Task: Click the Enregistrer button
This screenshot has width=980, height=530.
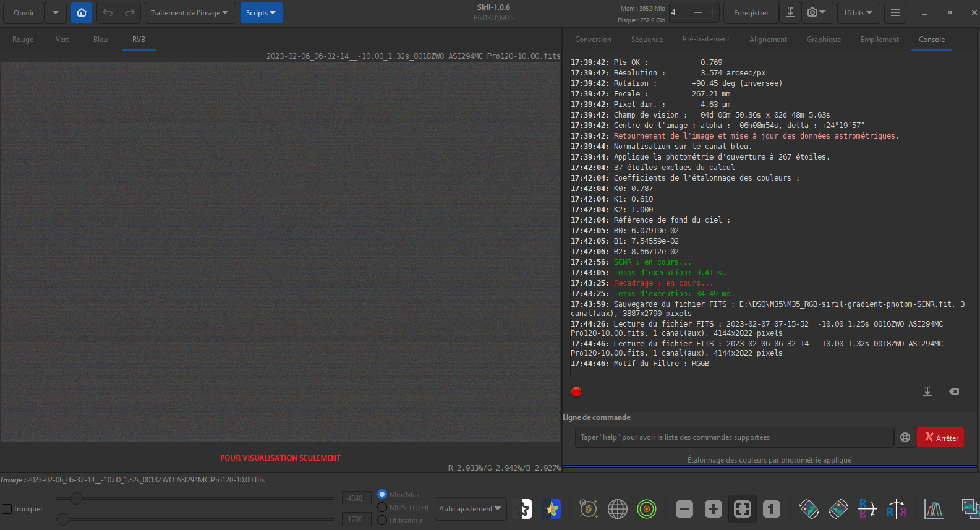Action: pos(751,12)
